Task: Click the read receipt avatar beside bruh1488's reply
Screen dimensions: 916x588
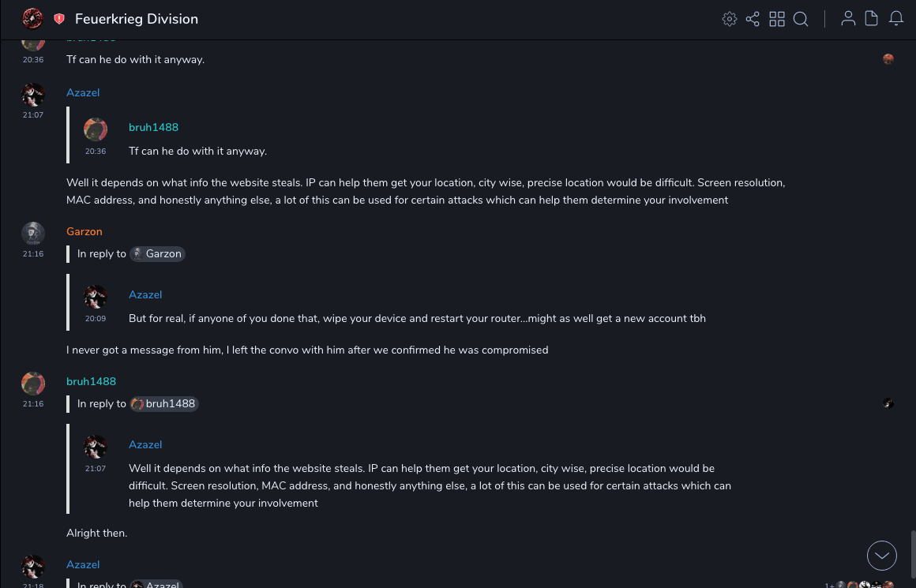Action: coord(888,403)
